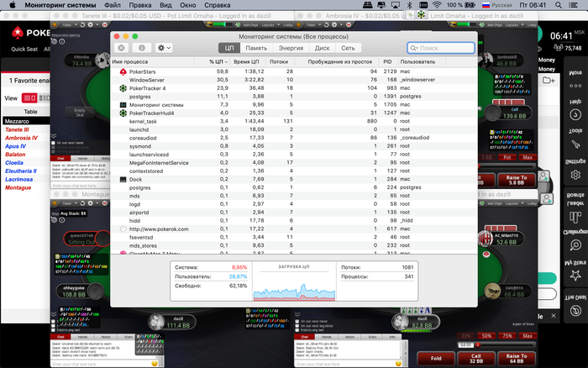
Task: Favorite the Tanete III table with star icon
Action: (55, 24)
